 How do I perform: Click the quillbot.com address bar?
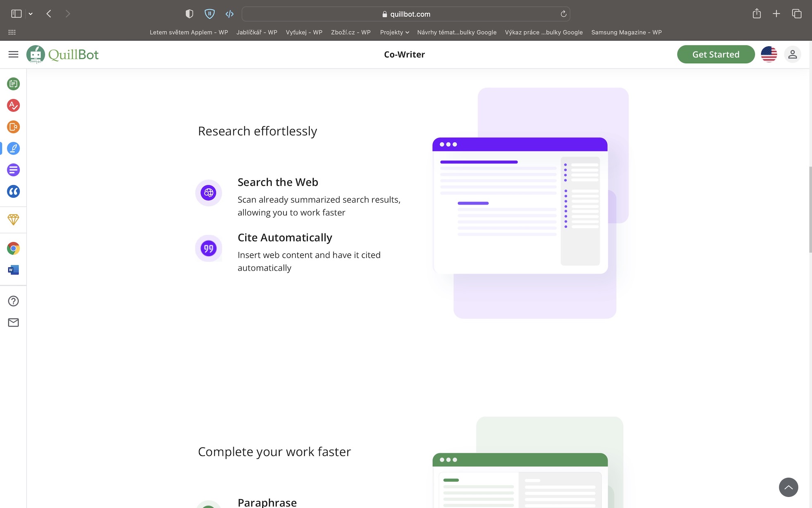pyautogui.click(x=406, y=14)
